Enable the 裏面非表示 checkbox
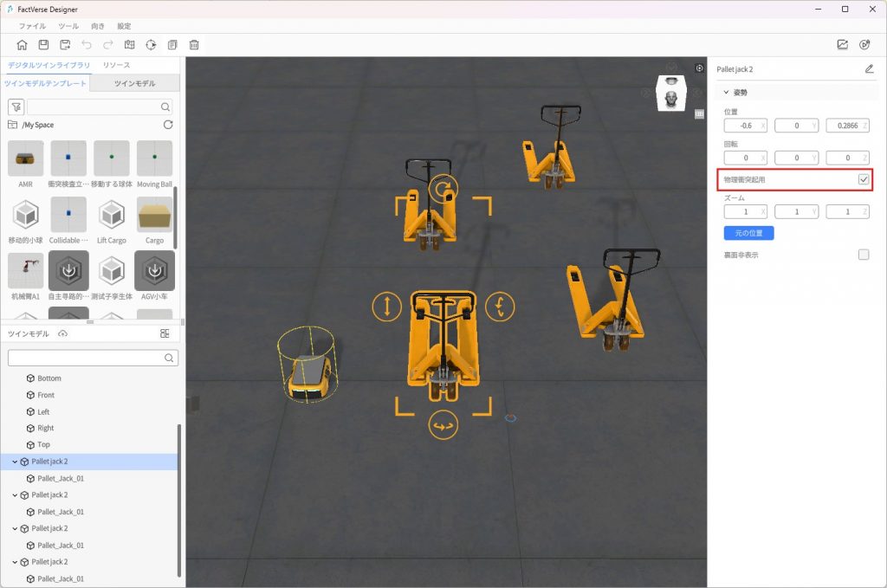Screen dimensions: 887x588 pos(863,255)
